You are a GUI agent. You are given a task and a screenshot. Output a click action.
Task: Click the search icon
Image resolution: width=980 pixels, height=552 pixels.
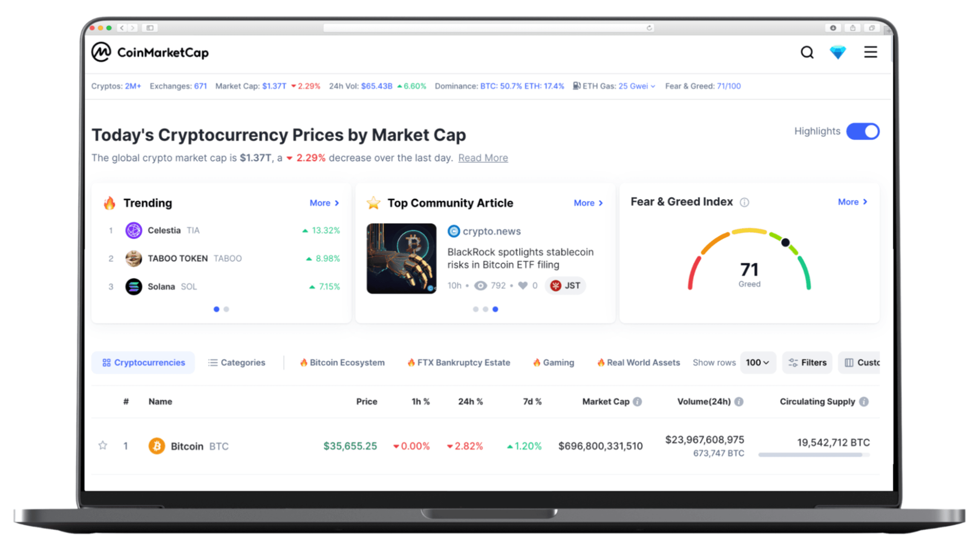click(x=807, y=52)
